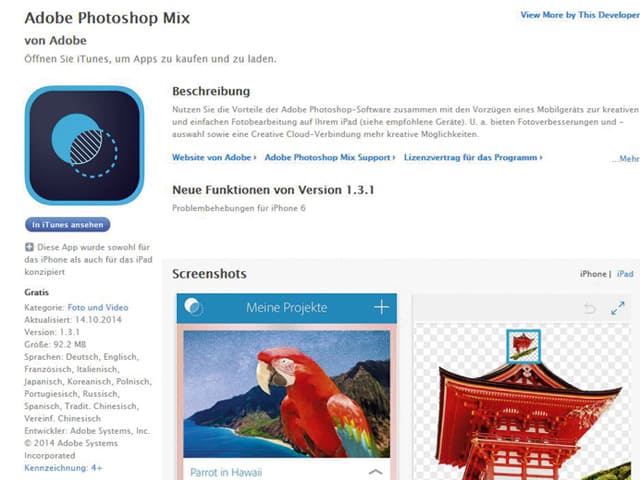This screenshot has width=640, height=480.
Task: Click the Adobe Photoshop Mix app icon
Action: pyautogui.click(x=84, y=145)
